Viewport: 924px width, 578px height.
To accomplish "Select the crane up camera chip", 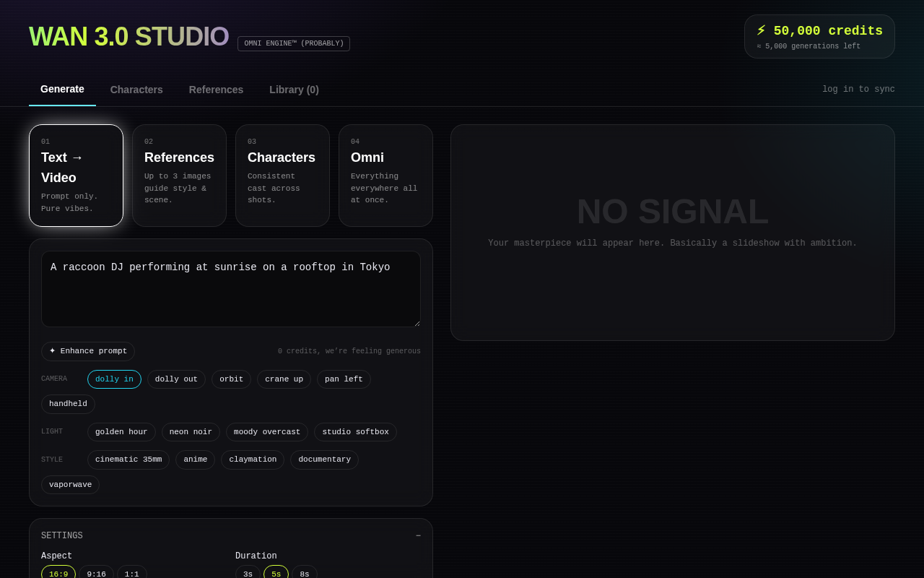I will [x=284, y=379].
